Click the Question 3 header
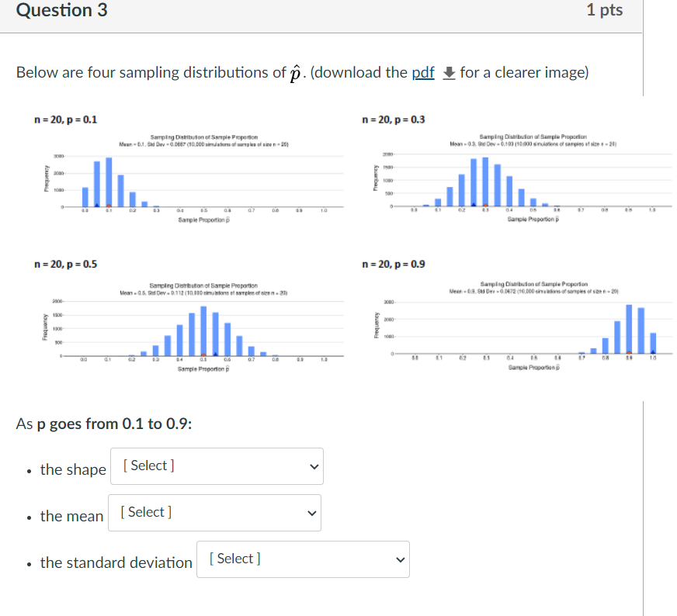 [x=61, y=12]
